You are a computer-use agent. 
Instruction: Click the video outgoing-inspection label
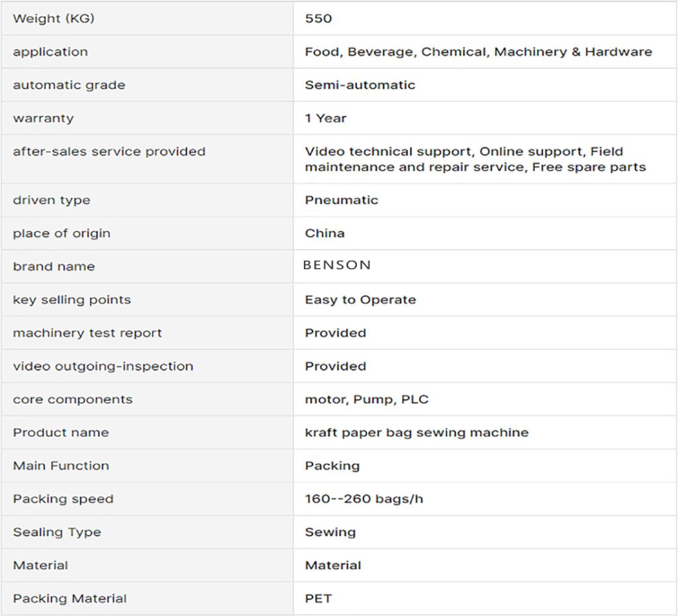coord(103,366)
